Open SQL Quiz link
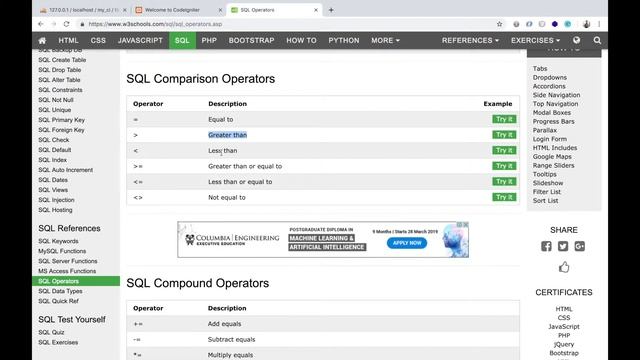 pos(51,332)
